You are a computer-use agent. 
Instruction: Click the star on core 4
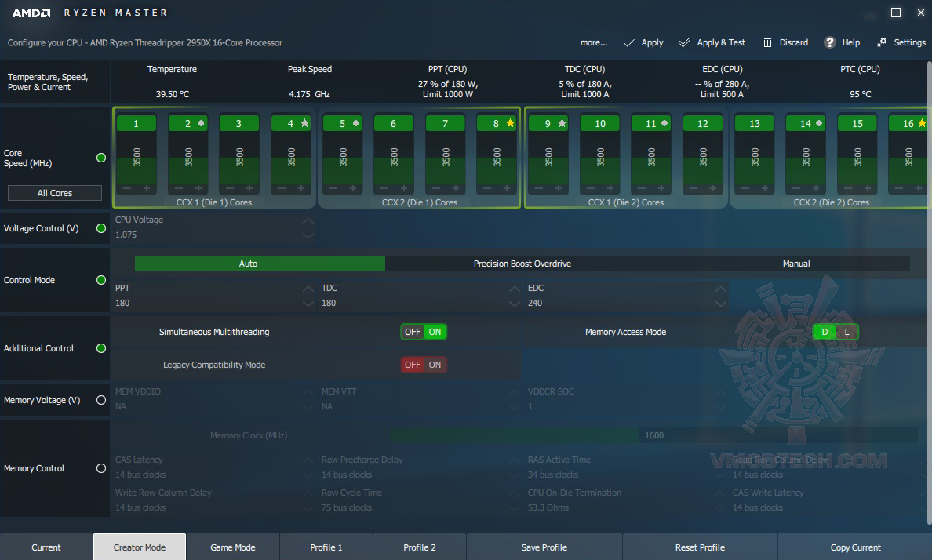305,123
